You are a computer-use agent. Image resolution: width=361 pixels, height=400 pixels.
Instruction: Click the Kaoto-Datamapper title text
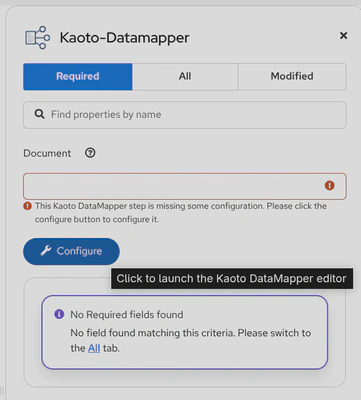(x=124, y=37)
